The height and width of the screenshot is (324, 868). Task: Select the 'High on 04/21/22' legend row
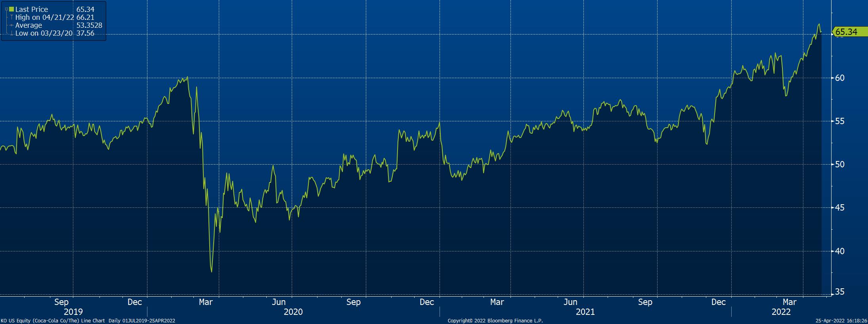(55, 17)
